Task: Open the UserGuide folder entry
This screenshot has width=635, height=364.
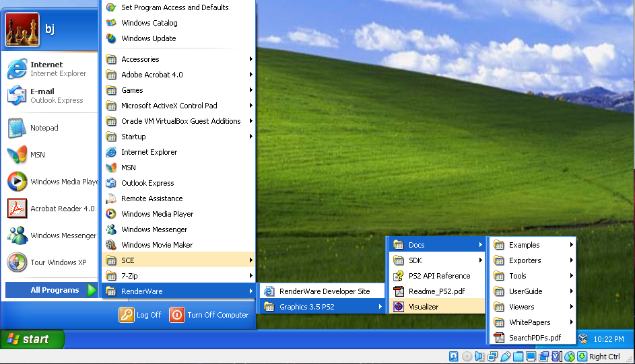Action: [x=525, y=291]
